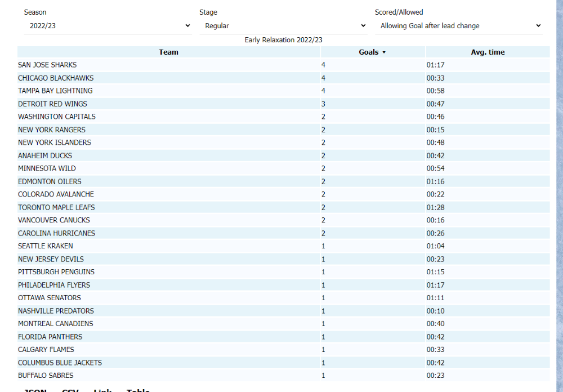Image resolution: width=563 pixels, height=392 pixels.
Task: Click the Goals descending sort arrow
Action: tap(384, 52)
